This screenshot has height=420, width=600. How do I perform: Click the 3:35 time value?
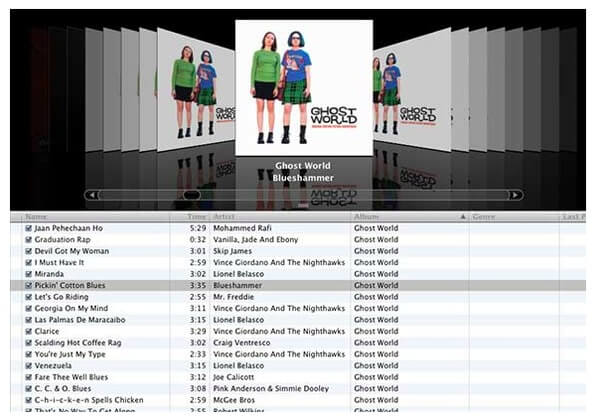click(x=198, y=285)
